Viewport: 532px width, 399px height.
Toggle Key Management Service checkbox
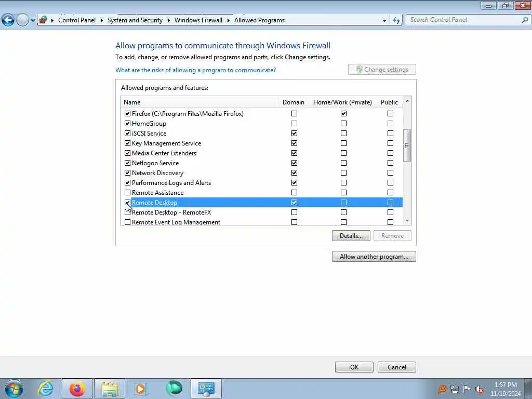coord(128,143)
